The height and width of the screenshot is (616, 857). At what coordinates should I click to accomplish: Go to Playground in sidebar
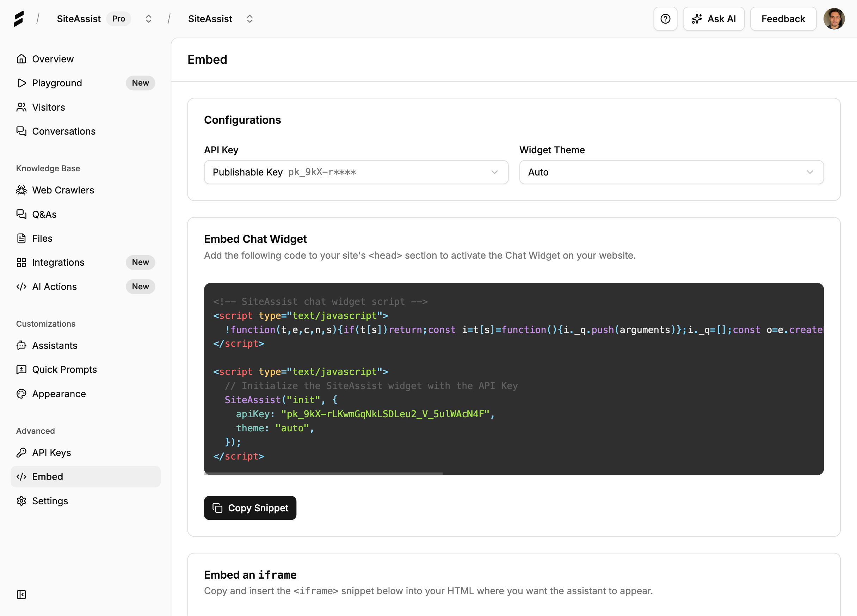(57, 83)
